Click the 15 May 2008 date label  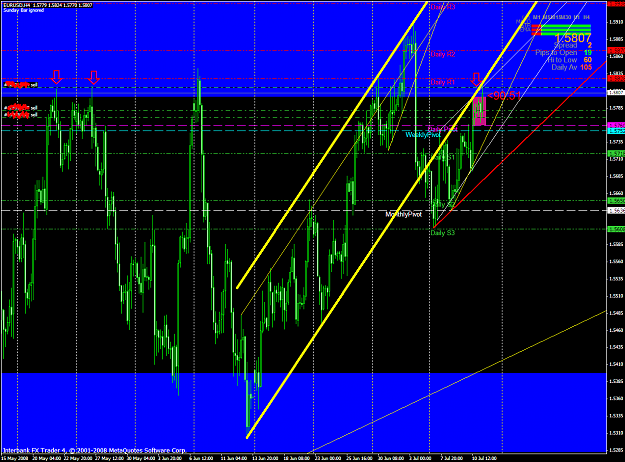point(15,458)
